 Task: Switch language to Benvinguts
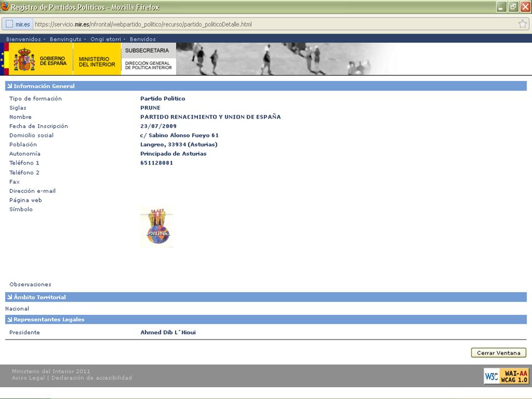point(65,39)
